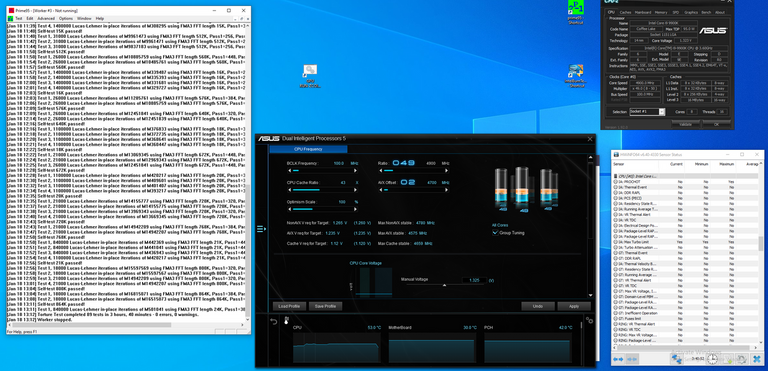
Task: Increase AVX Offset with right arrow
Action: (x=446, y=190)
